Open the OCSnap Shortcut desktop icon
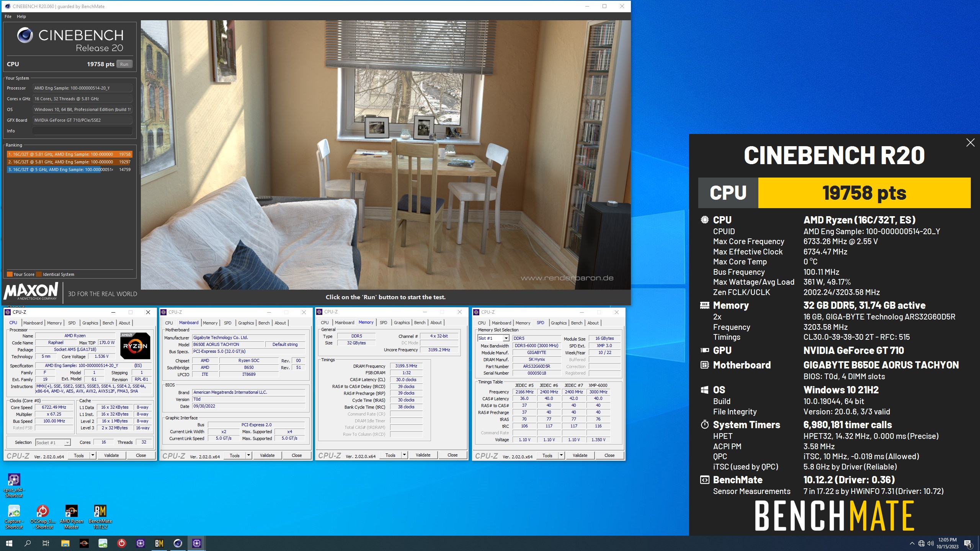980x551 pixels. tap(42, 517)
